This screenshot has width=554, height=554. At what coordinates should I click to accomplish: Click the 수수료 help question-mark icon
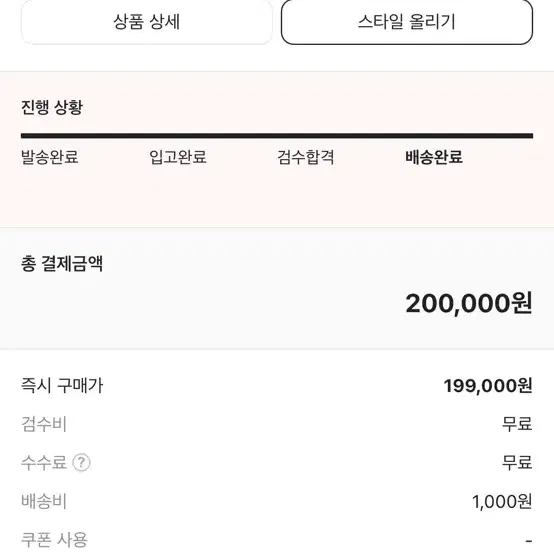pyautogui.click(x=81, y=462)
